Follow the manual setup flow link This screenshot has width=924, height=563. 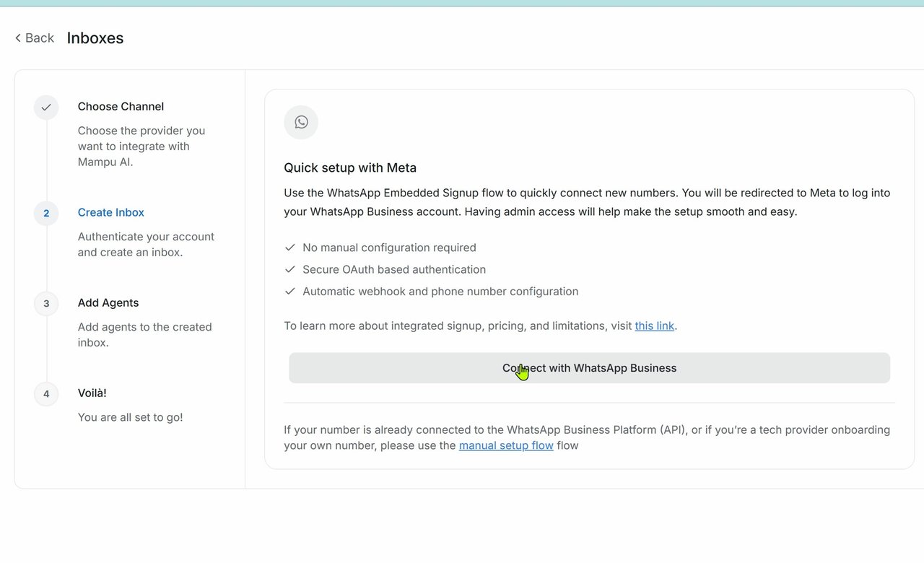506,445
